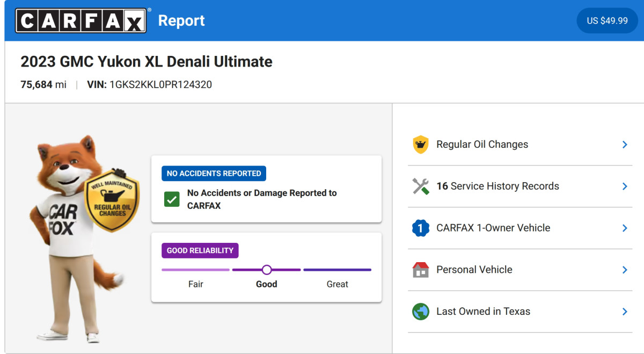Click the blue 1-Owner badge icon
Viewport: 644px width, 354px height.
(x=421, y=228)
